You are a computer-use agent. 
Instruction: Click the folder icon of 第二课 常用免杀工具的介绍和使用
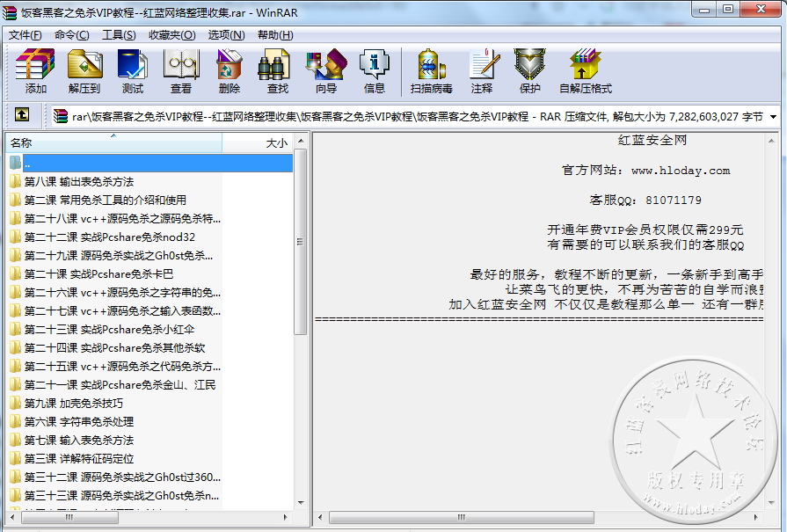pyautogui.click(x=16, y=200)
